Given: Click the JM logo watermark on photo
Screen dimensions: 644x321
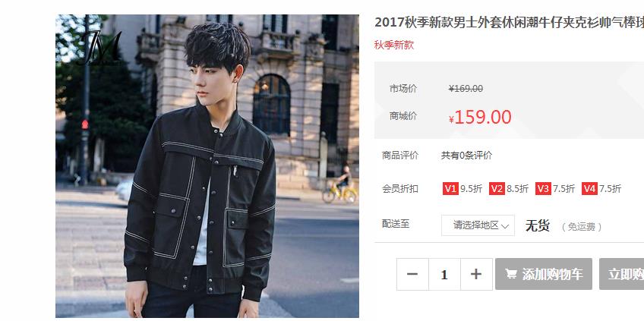Looking at the screenshot, I should (101, 49).
